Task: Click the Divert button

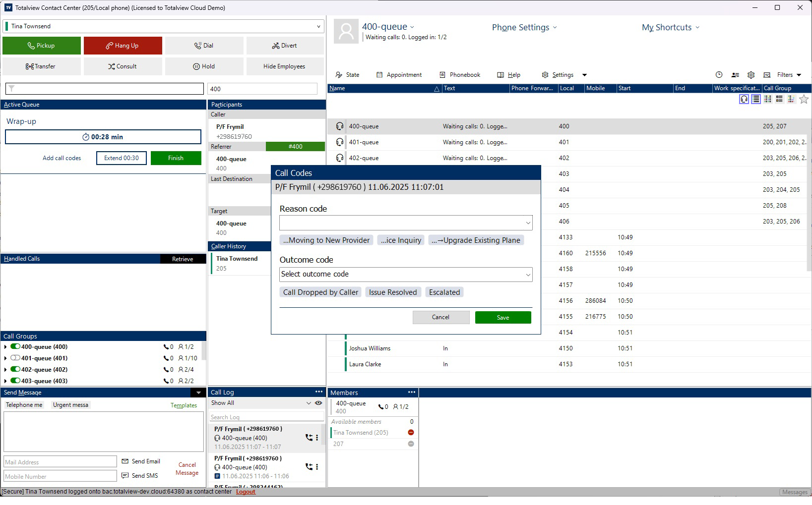Action: [x=285, y=46]
